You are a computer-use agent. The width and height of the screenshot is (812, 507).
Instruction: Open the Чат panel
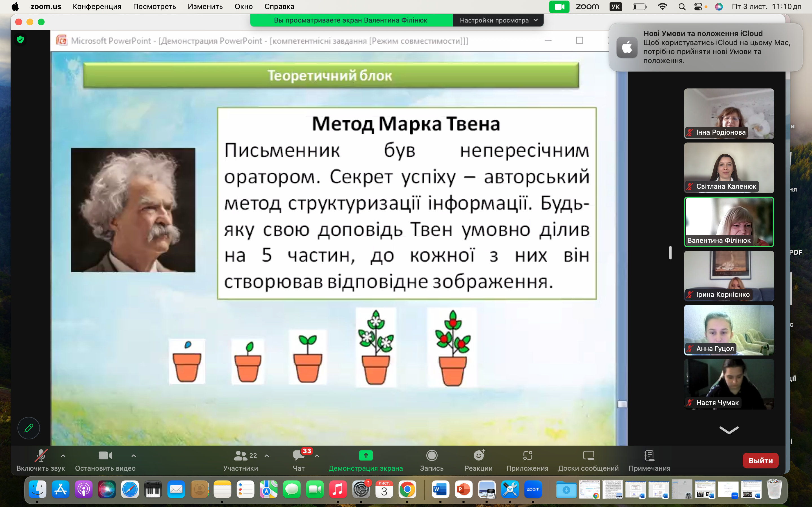click(299, 456)
